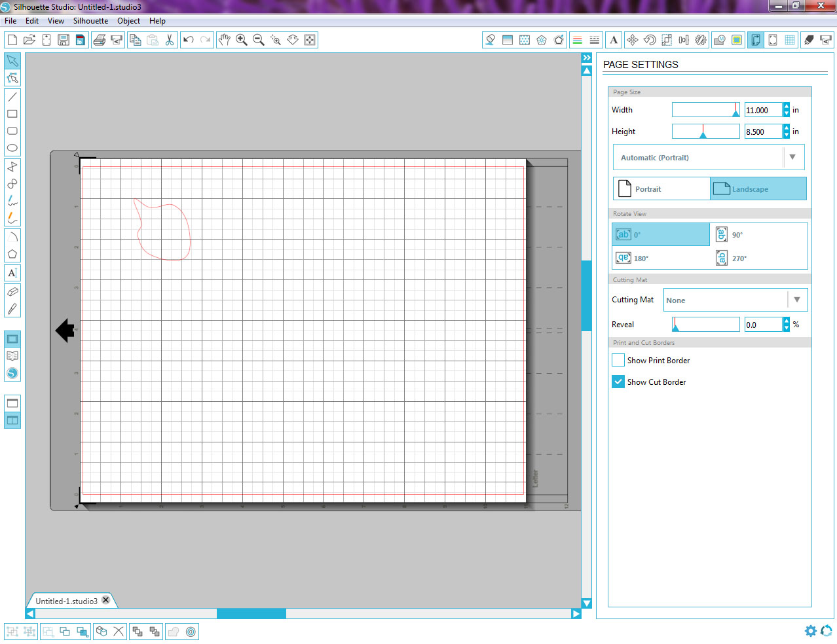Choose the Draw a Rectangle tool
Image resolution: width=837 pixels, height=644 pixels.
pyautogui.click(x=12, y=114)
